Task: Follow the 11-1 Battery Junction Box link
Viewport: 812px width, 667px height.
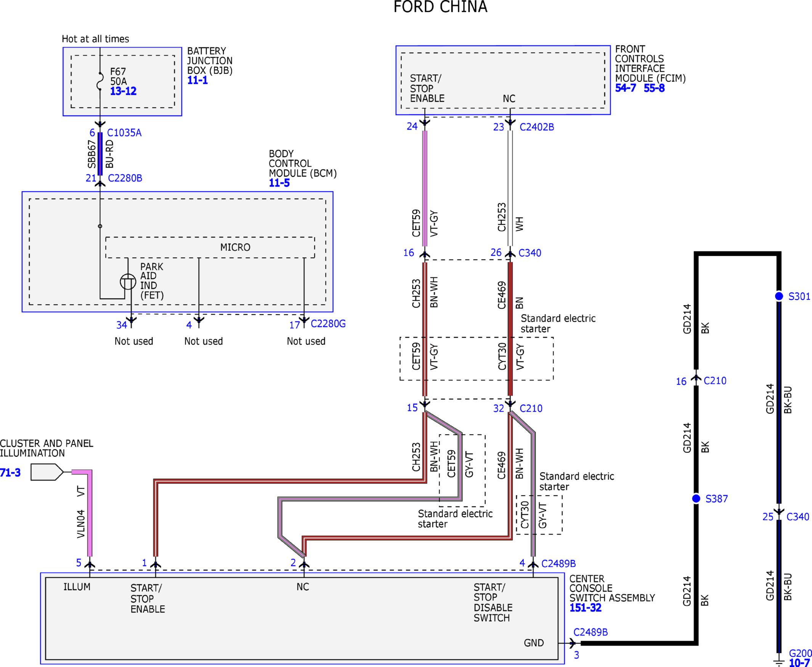Action: (197, 80)
